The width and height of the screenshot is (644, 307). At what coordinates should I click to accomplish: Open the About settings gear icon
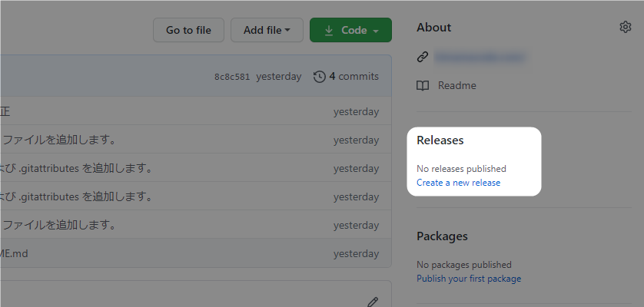[625, 27]
